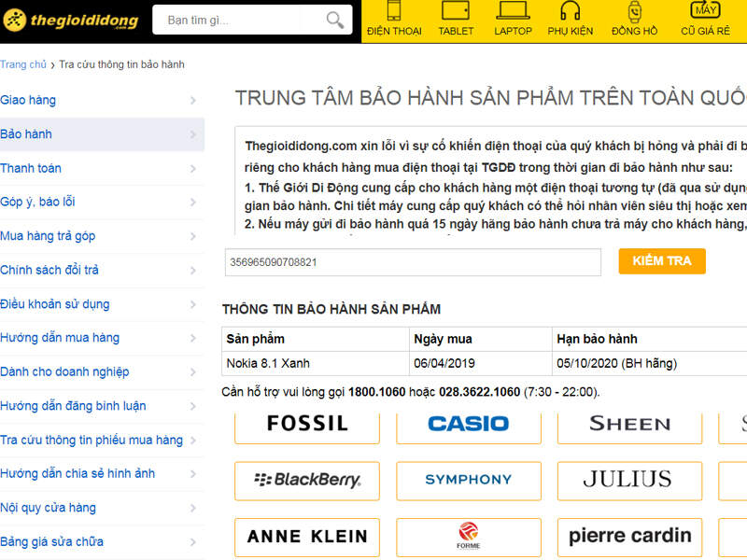Viewport: 747px width, 560px height.
Task: Select the BlackBerry brand logo
Action: pyautogui.click(x=307, y=480)
